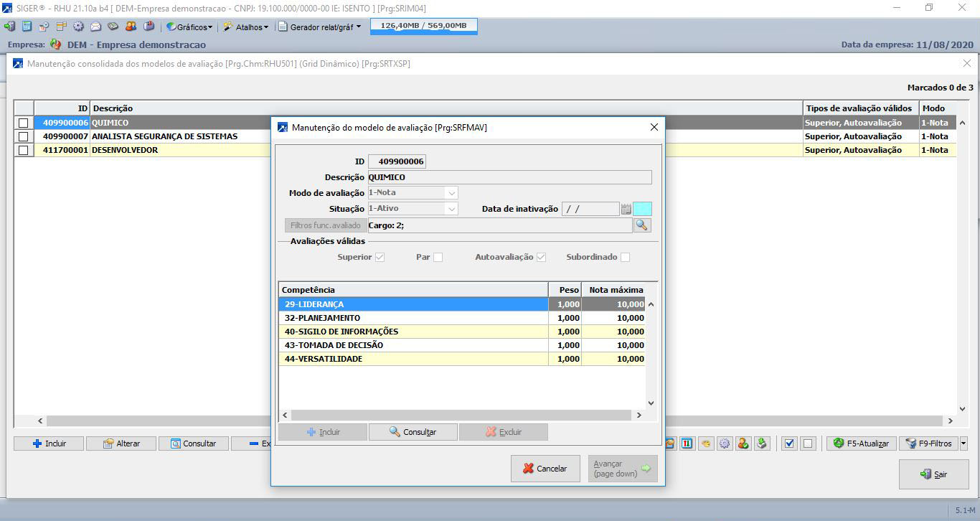Enable the Subordinado checkbox
980x521 pixels.
pos(625,257)
